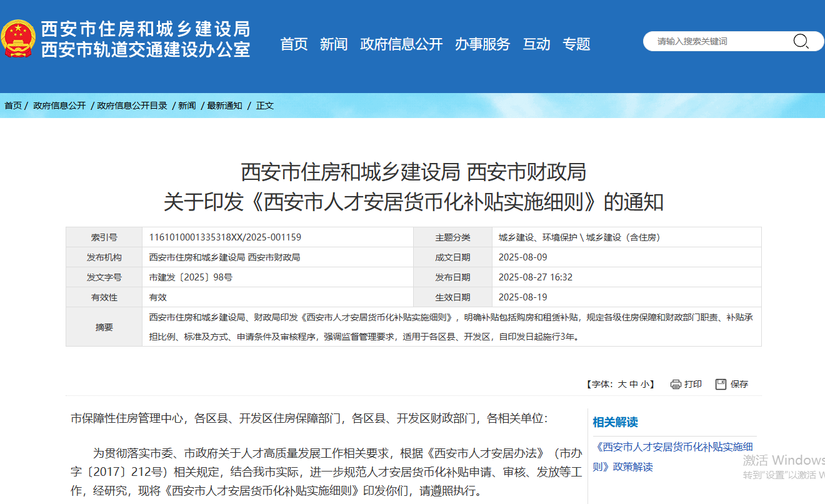Click 政府信息公开目录 breadcrumb link

[132, 106]
